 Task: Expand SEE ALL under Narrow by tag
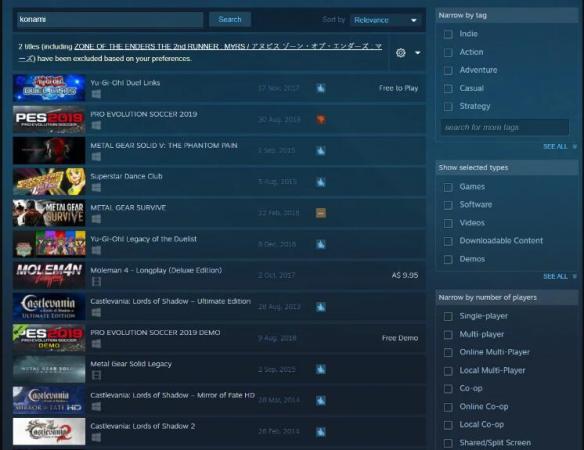pyautogui.click(x=555, y=147)
